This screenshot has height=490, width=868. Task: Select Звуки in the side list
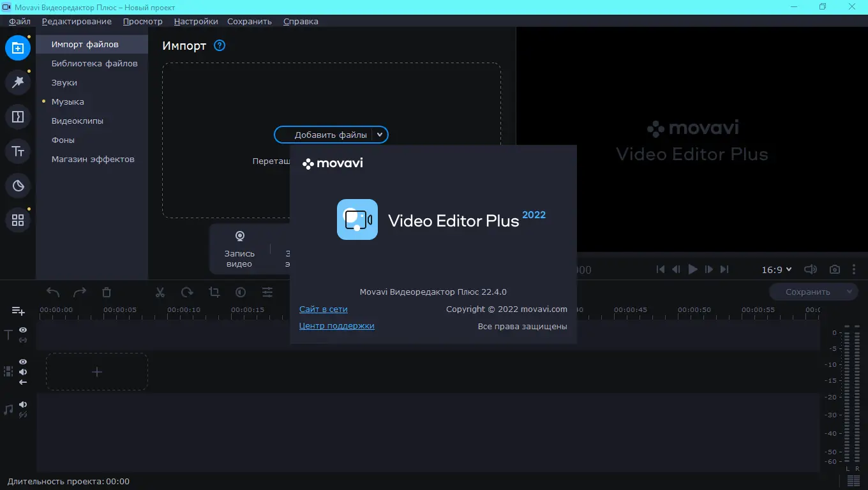tap(92, 83)
